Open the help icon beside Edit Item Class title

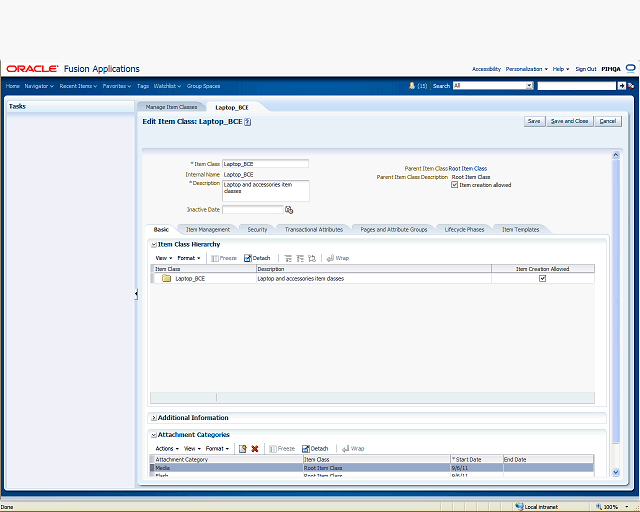tap(248, 122)
